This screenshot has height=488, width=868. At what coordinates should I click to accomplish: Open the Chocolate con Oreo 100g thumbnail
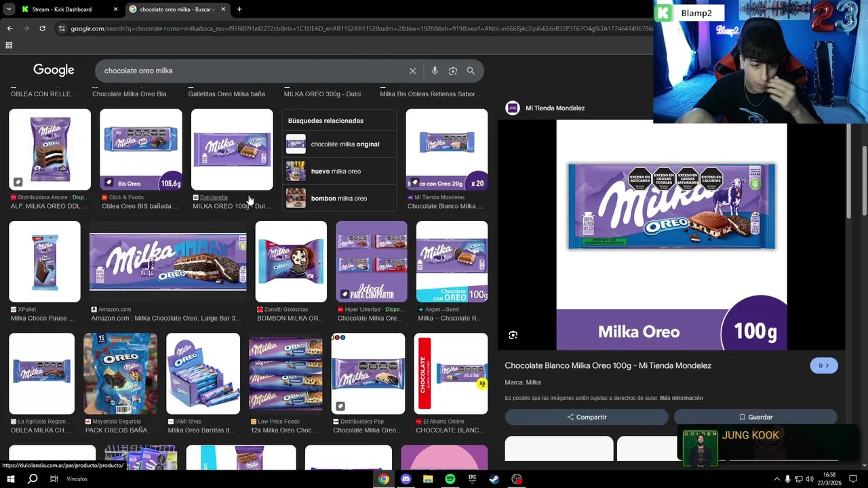click(452, 262)
